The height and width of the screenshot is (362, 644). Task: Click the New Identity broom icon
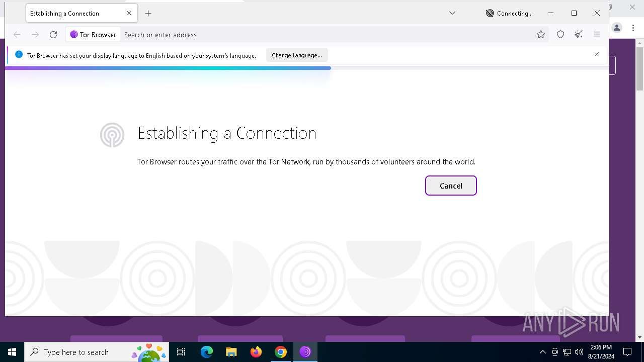tap(579, 35)
